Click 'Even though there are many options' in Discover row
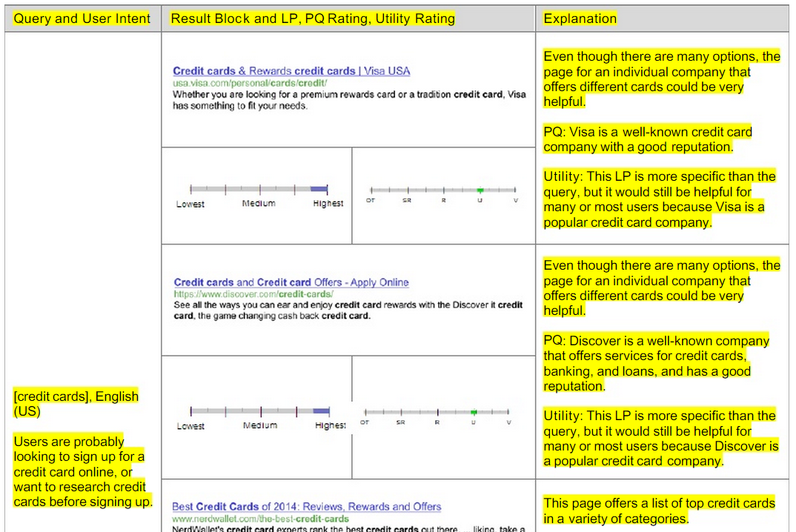 pyautogui.click(x=661, y=287)
